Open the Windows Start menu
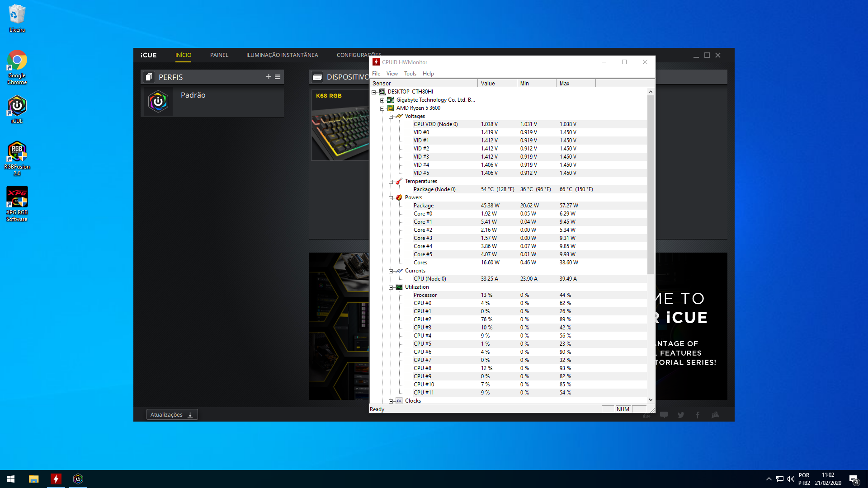 [x=11, y=479]
